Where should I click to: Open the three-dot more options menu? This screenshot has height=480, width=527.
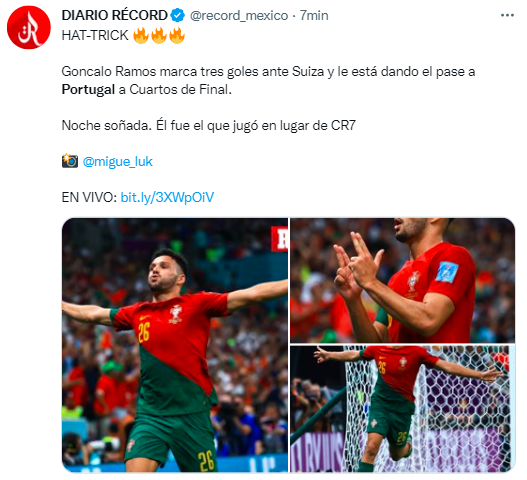pos(507,15)
